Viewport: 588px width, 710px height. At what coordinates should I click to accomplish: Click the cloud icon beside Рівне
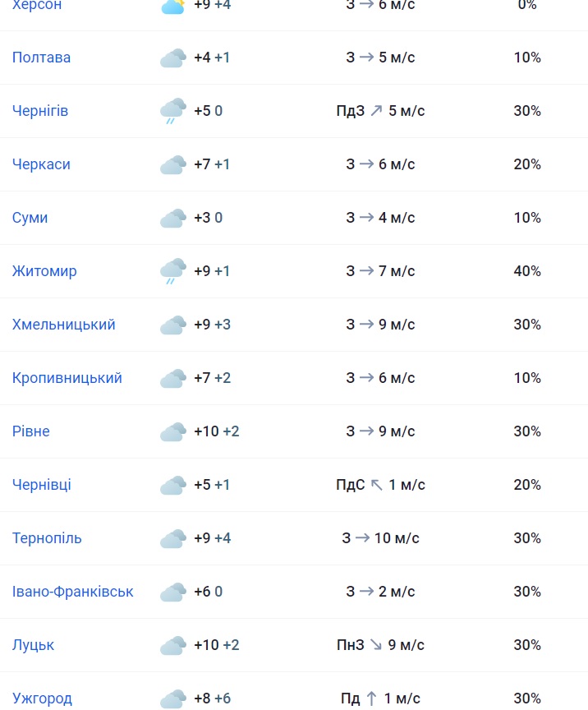[173, 432]
